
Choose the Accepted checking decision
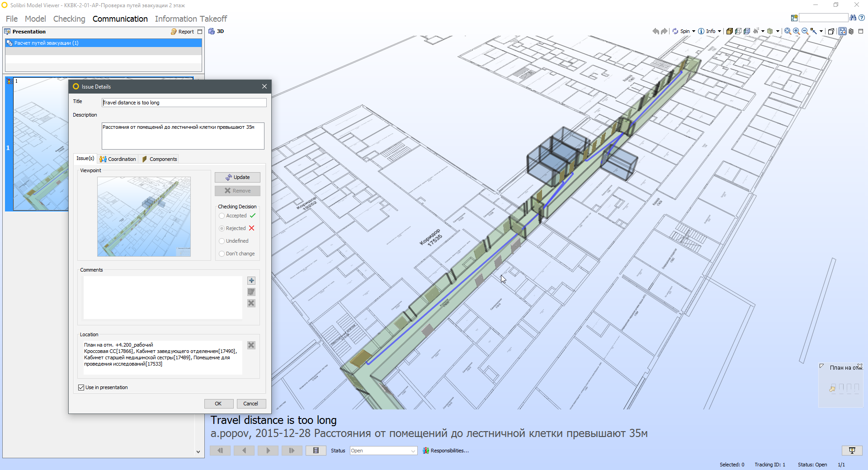(221, 216)
